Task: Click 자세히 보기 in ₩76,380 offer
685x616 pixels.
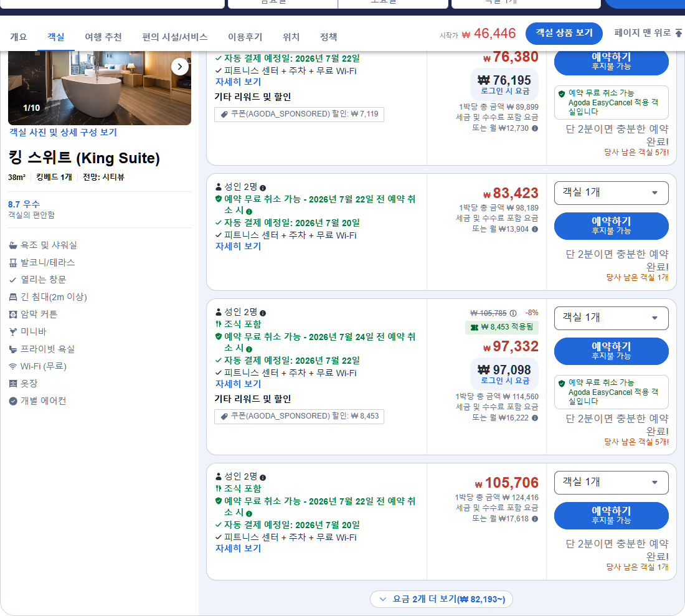Action: coord(238,82)
